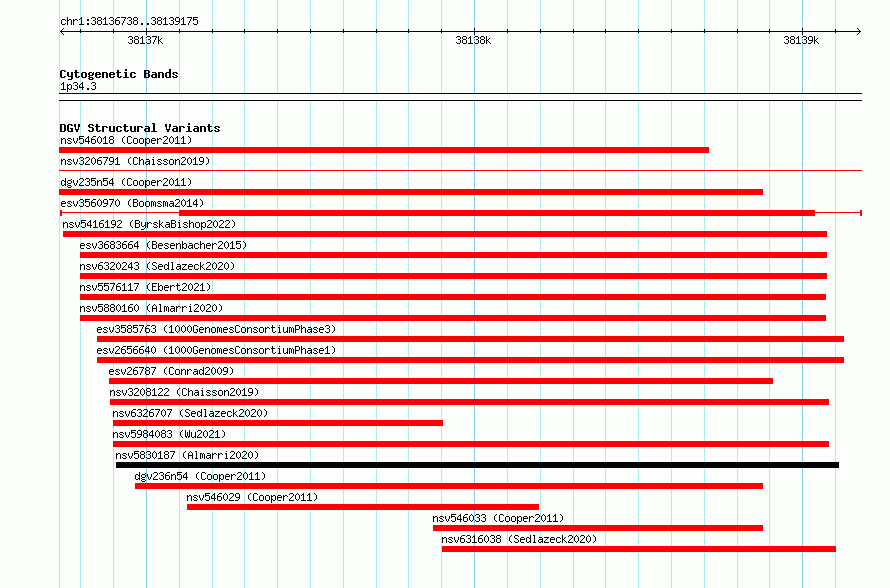Click the Cytogenetic Bands track title
This screenshot has height=588, width=890.
tap(119, 74)
